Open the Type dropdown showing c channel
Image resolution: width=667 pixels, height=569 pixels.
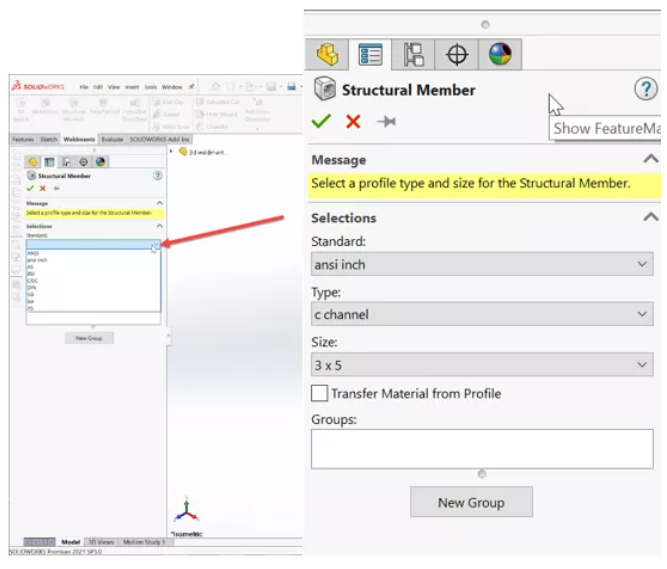482,314
